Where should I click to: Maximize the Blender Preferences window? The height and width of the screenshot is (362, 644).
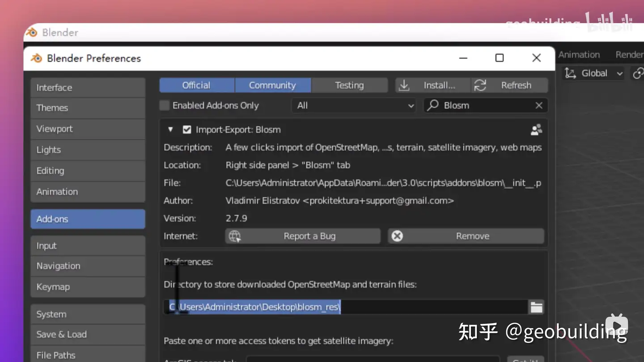[500, 58]
